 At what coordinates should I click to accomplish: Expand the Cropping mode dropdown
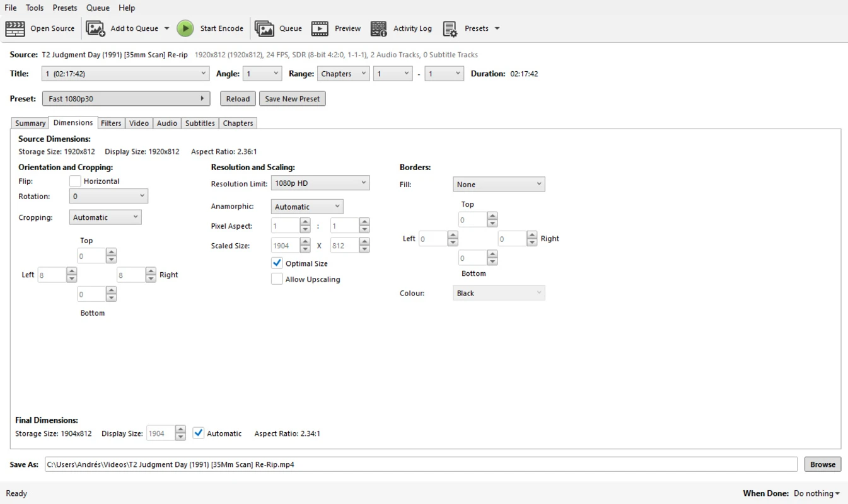tap(105, 217)
